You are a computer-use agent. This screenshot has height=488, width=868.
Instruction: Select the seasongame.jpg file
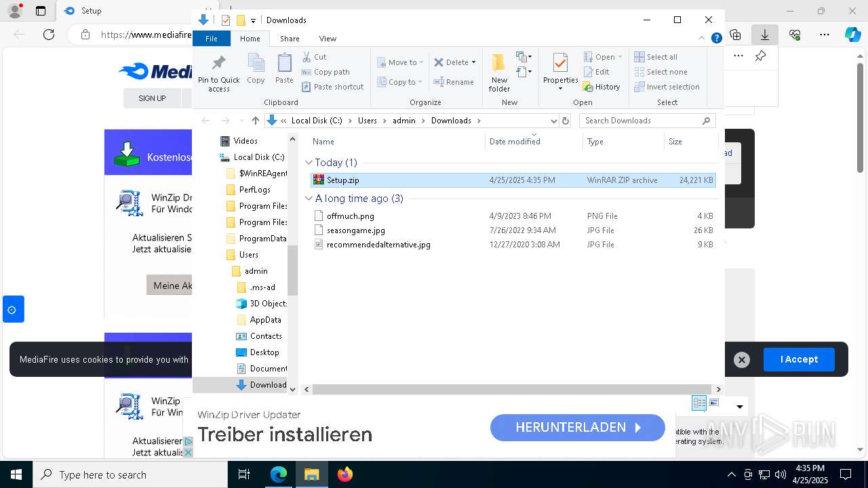point(513,230)
